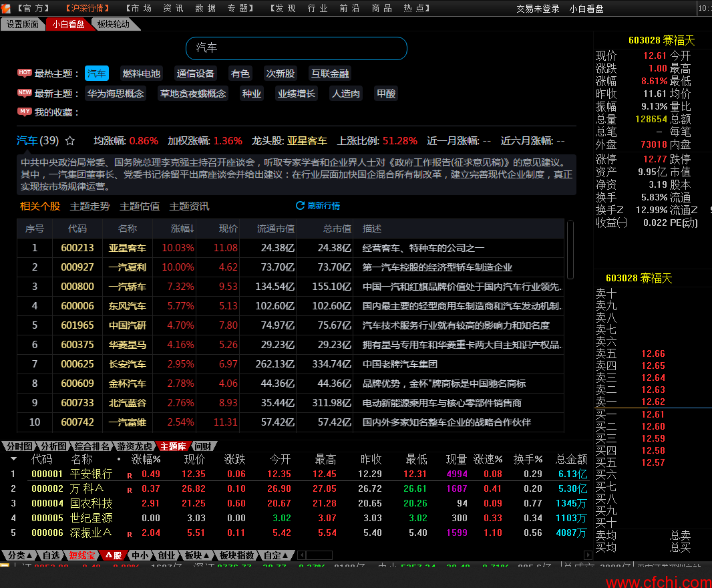Viewport: 712px width, 588px height.
Task: Click the 603028 赛福天 panel title
Action: [661, 41]
